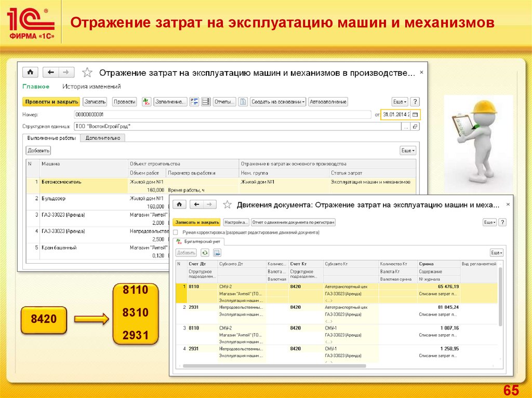
Task: Switch to Дополнительно tab
Action: 103,138
